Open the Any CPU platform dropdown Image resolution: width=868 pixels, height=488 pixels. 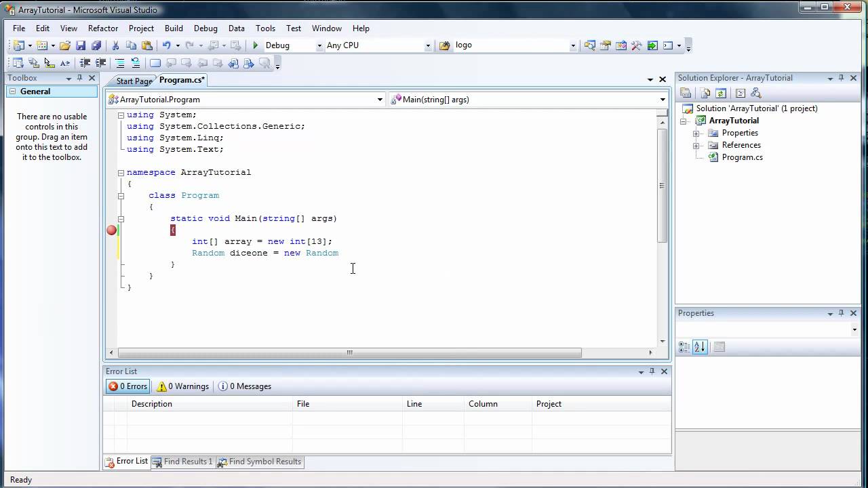click(428, 45)
